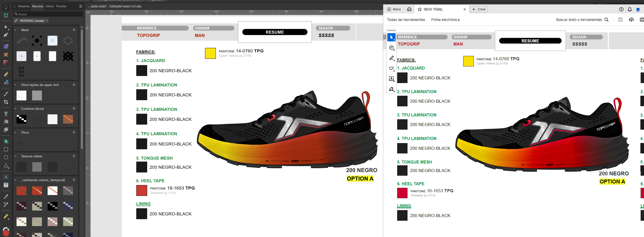Screen dimensions: 644x237
Task: Select the Shape Builder tool
Action: pyautogui.click(x=6, y=141)
